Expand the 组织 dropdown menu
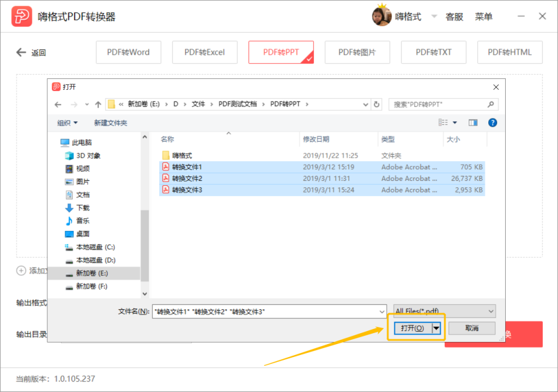Screen dimensions: 558x392 click(67, 122)
